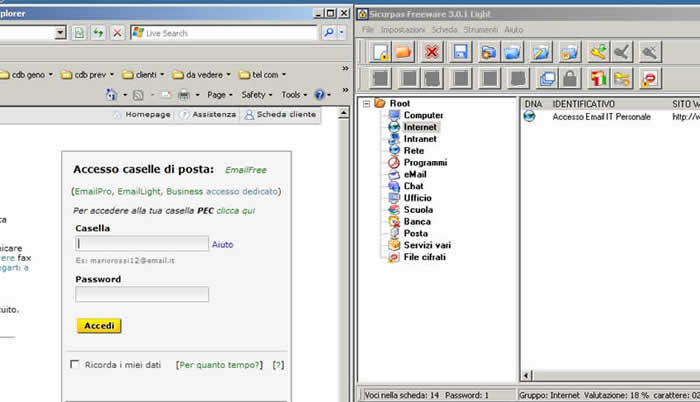The image size is (700, 402).
Task: Enable the Ricorda i miei dati checkbox
Action: (75, 365)
